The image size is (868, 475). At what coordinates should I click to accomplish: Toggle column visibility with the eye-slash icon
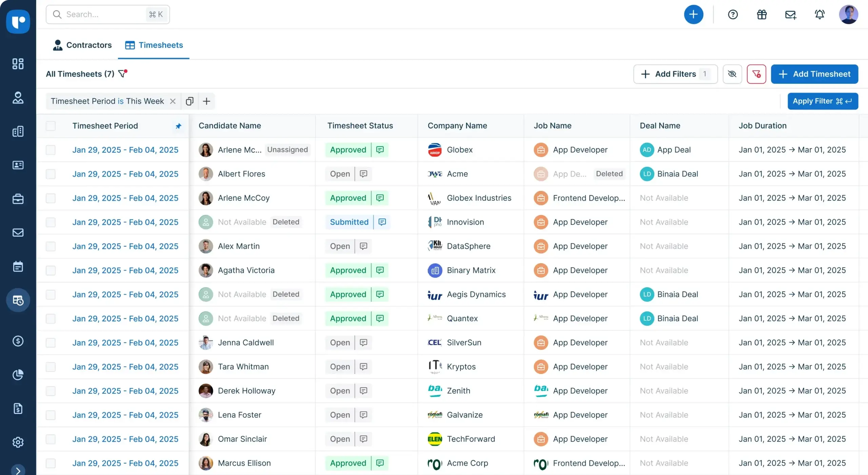pyautogui.click(x=732, y=74)
